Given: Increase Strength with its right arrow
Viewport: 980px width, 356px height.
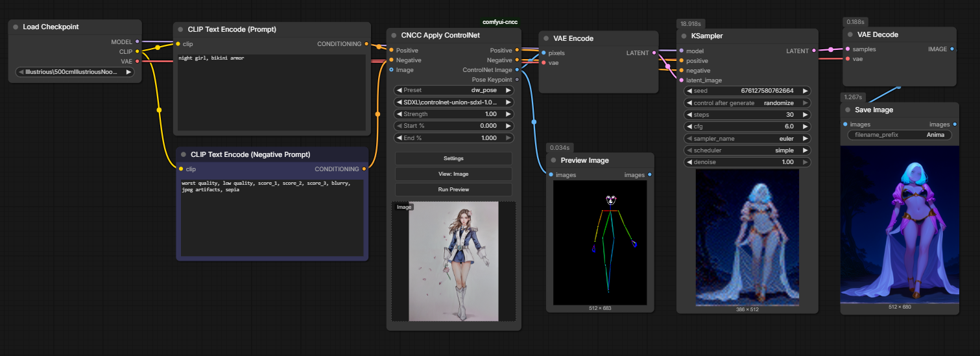Looking at the screenshot, I should tap(508, 114).
